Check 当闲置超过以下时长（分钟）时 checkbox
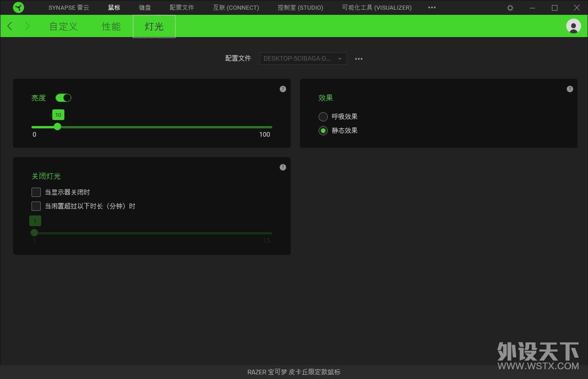 [36, 206]
